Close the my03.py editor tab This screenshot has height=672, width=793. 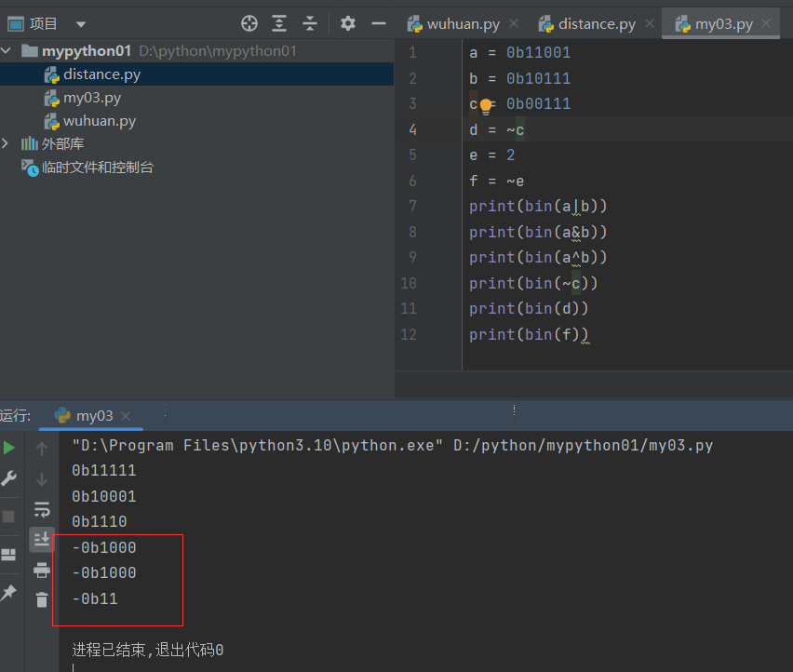[766, 23]
